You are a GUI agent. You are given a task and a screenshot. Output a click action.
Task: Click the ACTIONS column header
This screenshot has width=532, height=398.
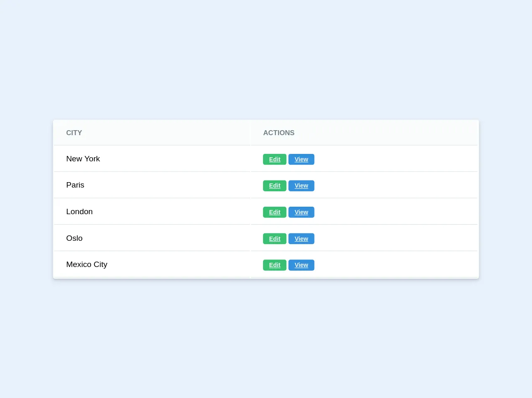pyautogui.click(x=278, y=133)
